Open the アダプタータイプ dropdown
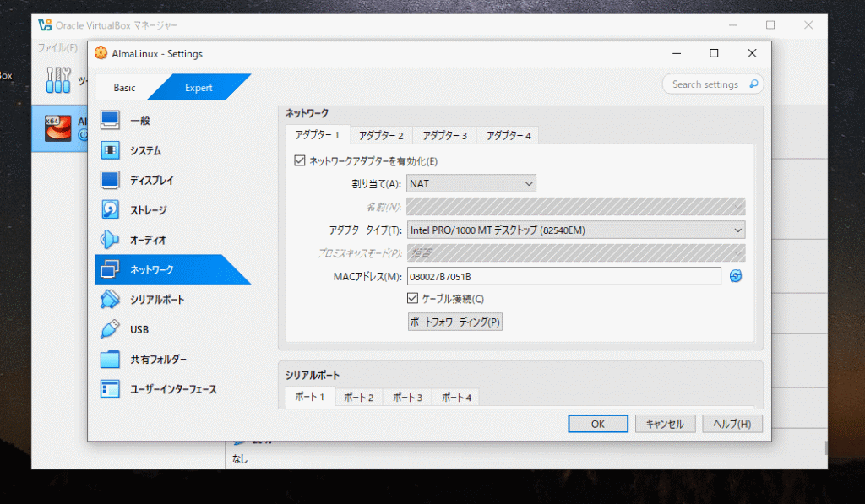The height and width of the screenshot is (504, 865). click(x=576, y=230)
